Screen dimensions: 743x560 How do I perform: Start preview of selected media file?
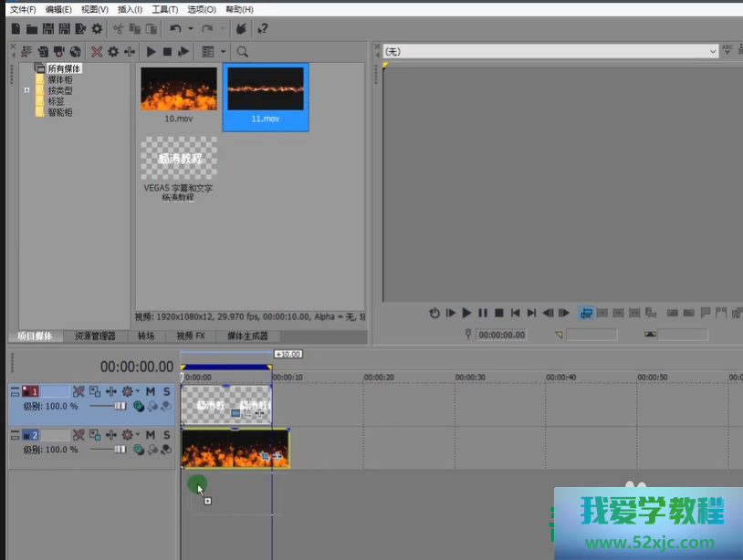[152, 52]
